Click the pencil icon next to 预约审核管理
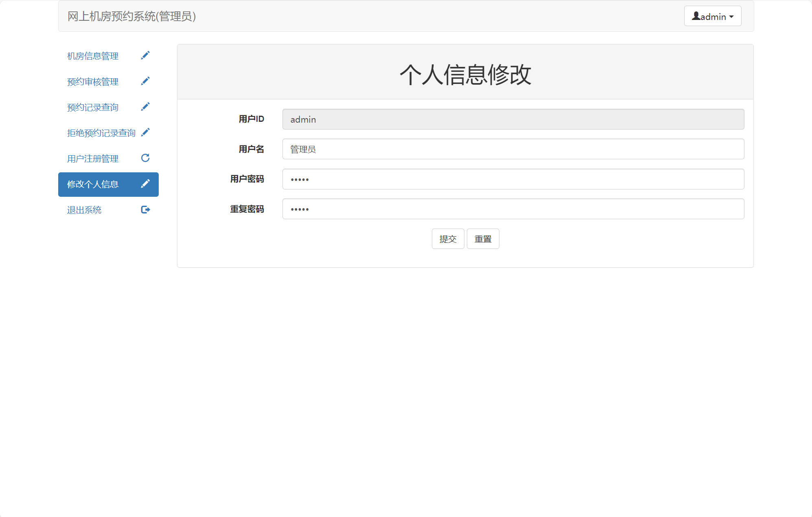812x517 pixels. (x=145, y=81)
